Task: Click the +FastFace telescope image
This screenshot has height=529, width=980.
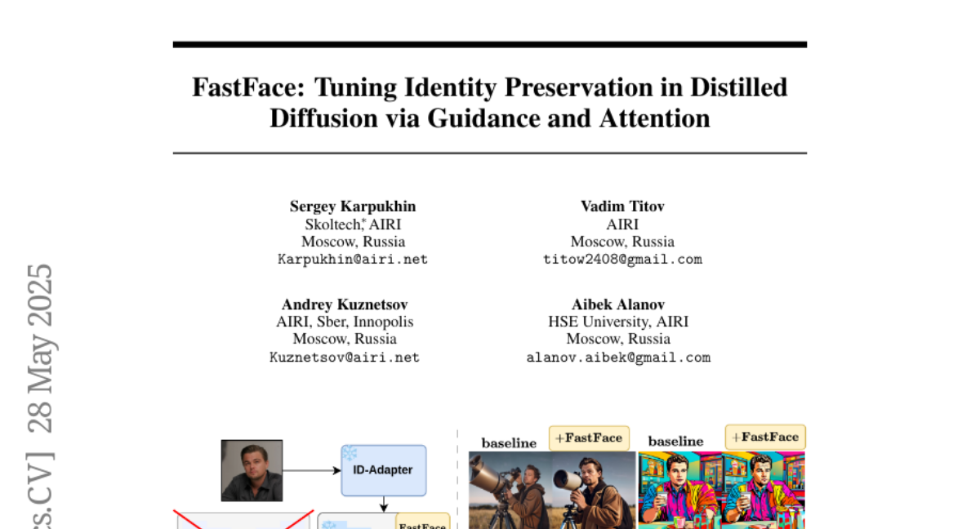Action: (x=594, y=490)
